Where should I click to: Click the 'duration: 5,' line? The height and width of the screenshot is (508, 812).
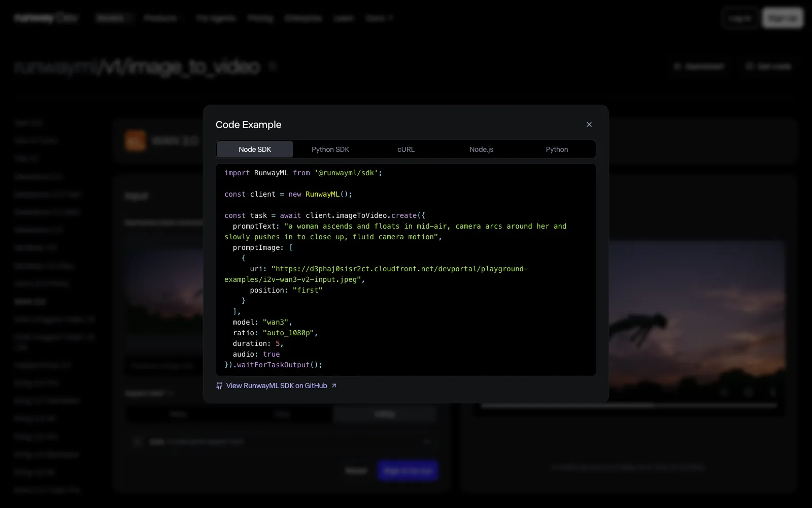click(x=258, y=343)
